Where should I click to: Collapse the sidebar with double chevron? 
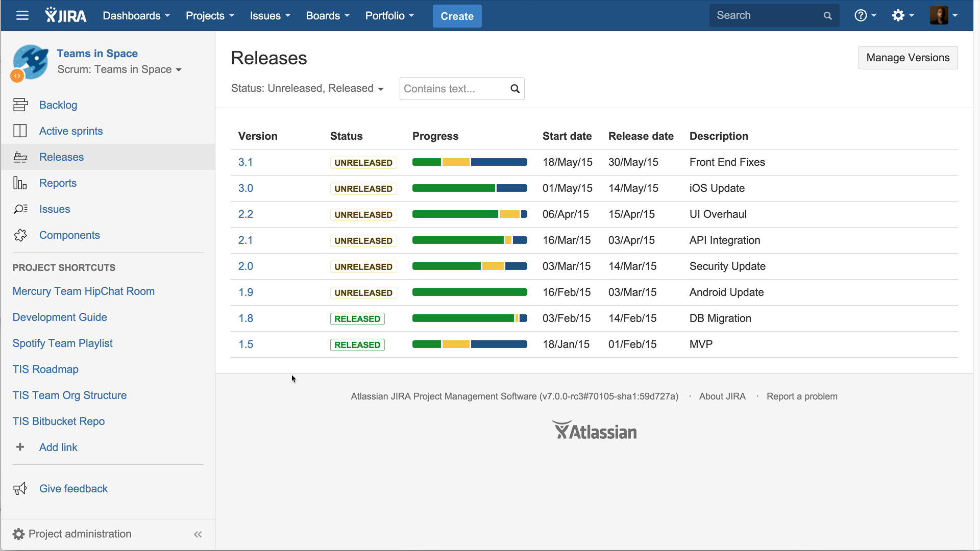pyautogui.click(x=198, y=534)
